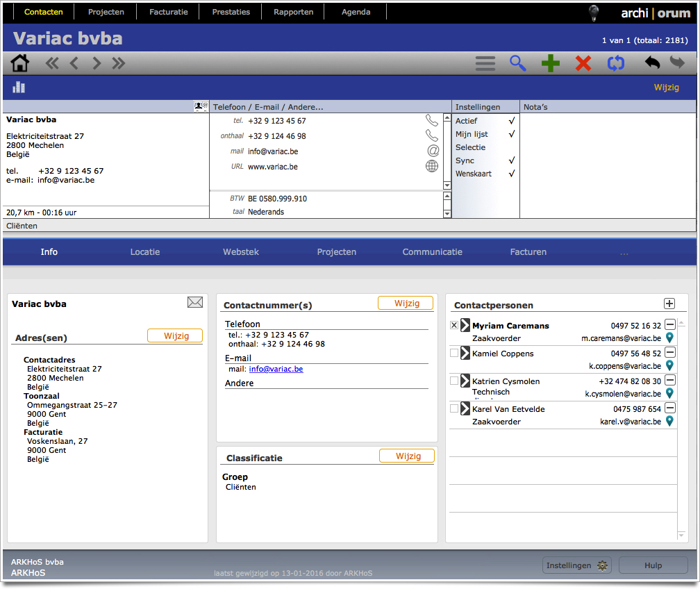Open map pin for Myriam Caremans
Screen dimensions: 700x589
coord(669,338)
